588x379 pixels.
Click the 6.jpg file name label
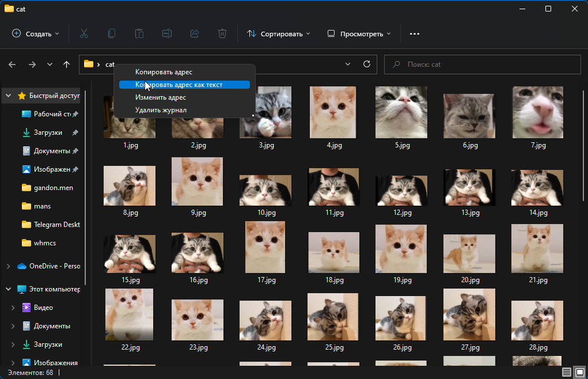point(471,145)
